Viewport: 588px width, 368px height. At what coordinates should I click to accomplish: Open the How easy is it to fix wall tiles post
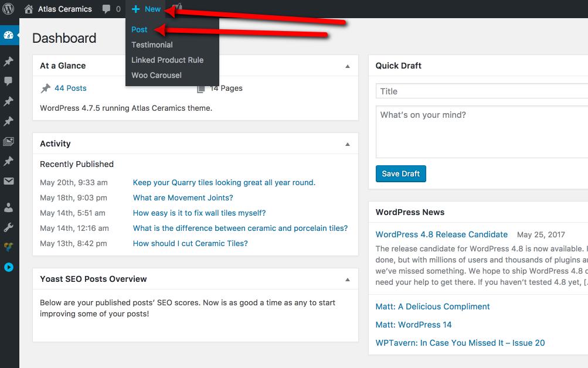tap(199, 213)
